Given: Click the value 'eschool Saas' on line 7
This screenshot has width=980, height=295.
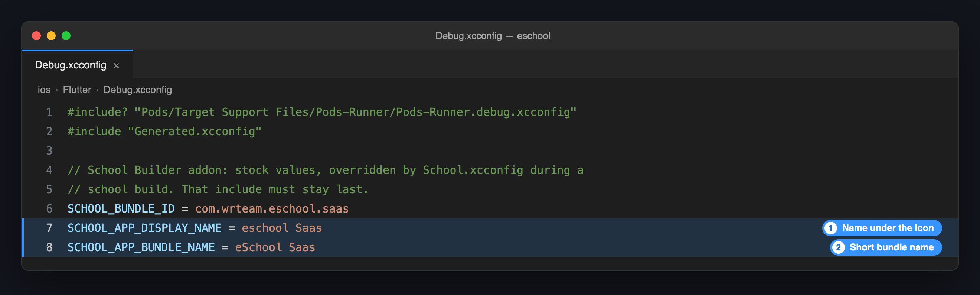Looking at the screenshot, I should point(282,228).
